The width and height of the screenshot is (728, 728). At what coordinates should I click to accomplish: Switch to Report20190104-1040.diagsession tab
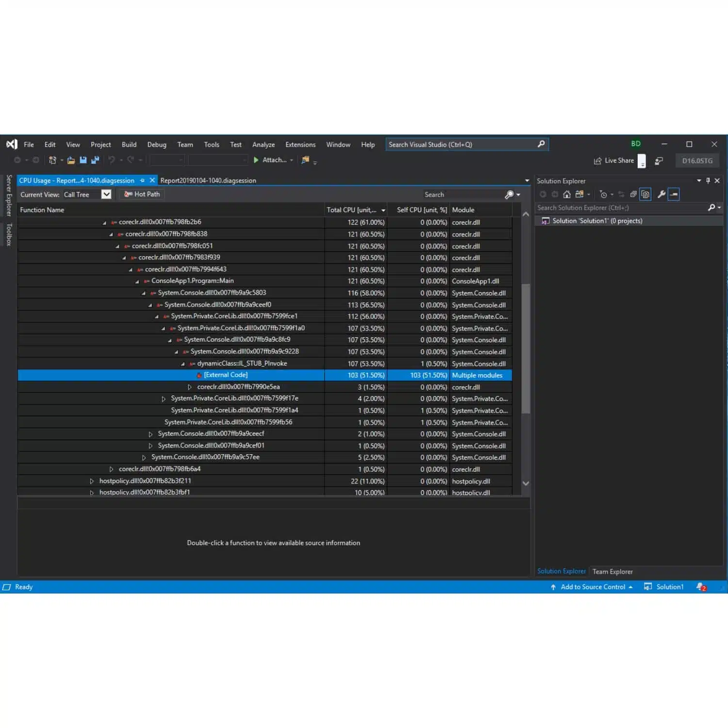[208, 181]
